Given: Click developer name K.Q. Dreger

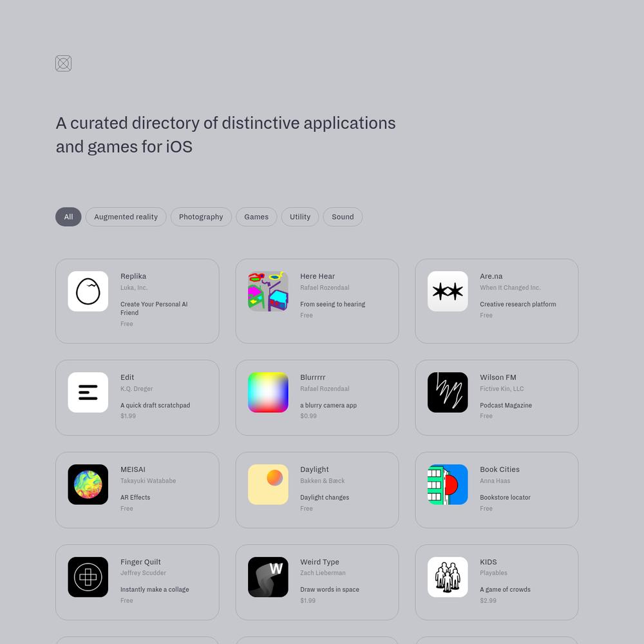Looking at the screenshot, I should pyautogui.click(x=137, y=388).
